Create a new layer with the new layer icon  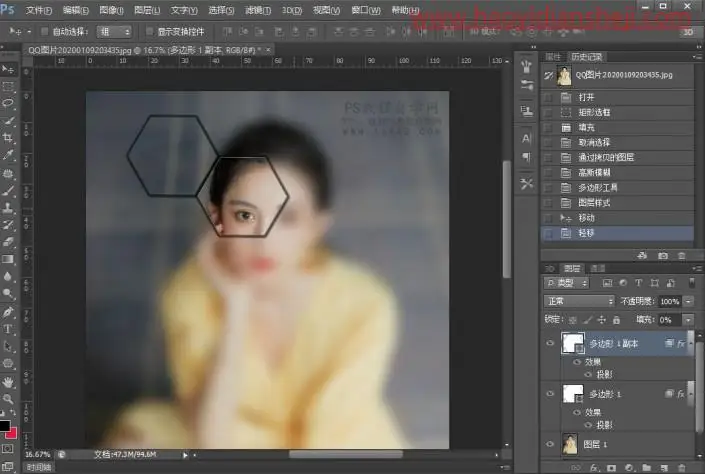[x=665, y=468]
